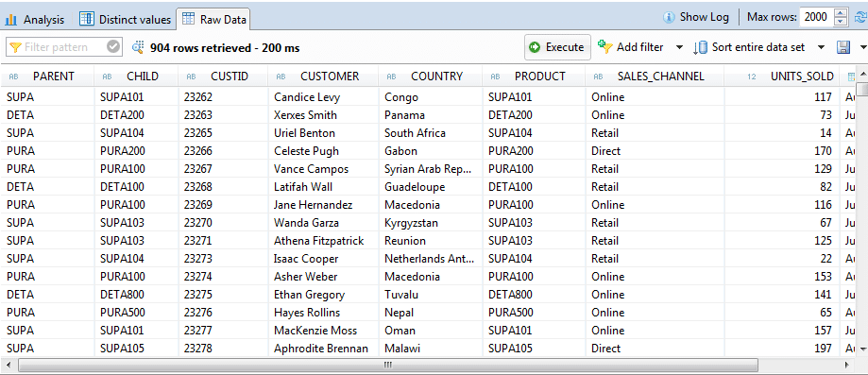This screenshot has width=868, height=375.
Task: Select the Xerxes Smith cell
Action: tap(323, 115)
